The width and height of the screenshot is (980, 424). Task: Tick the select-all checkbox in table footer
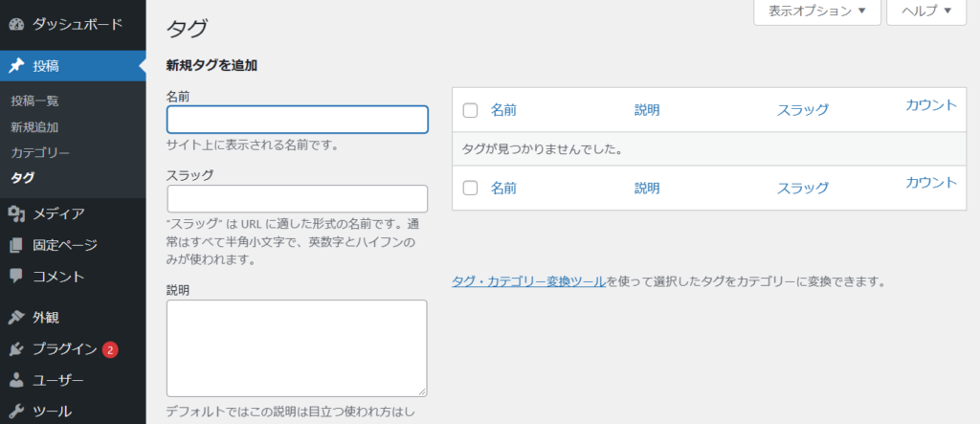tap(470, 188)
